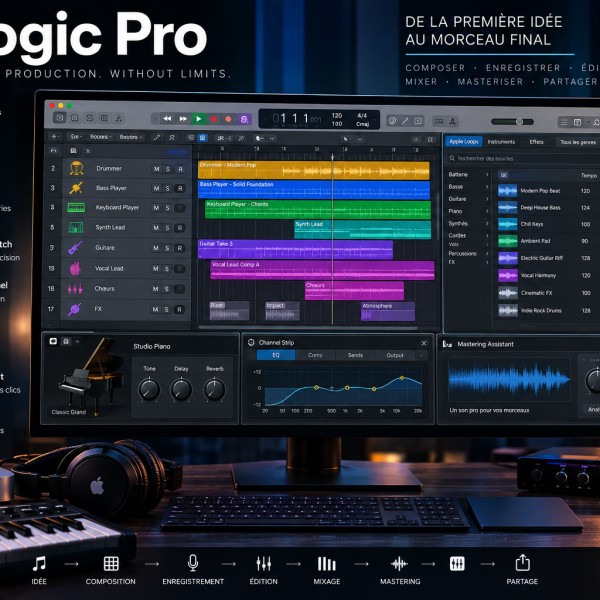Click the green Play button

pyautogui.click(x=198, y=119)
